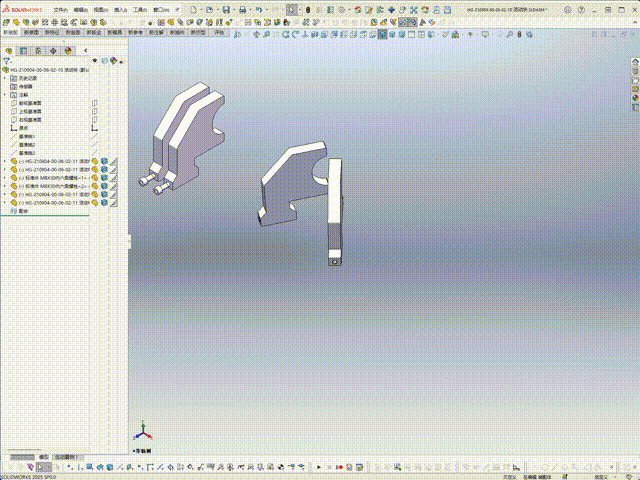Switch to the first CommandManager tab
Screen dimensions: 640x480
pos(10,32)
